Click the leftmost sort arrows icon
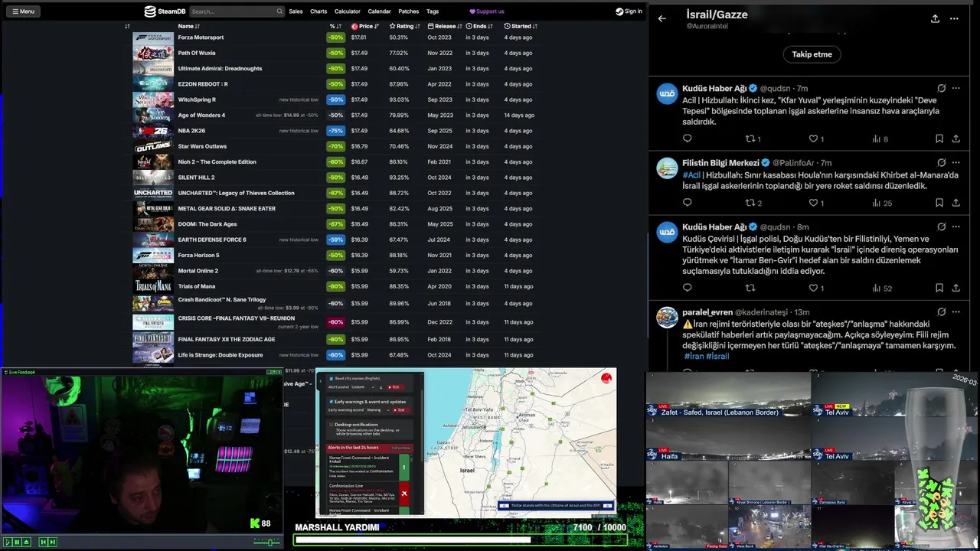This screenshot has width=980, height=551. [x=127, y=26]
